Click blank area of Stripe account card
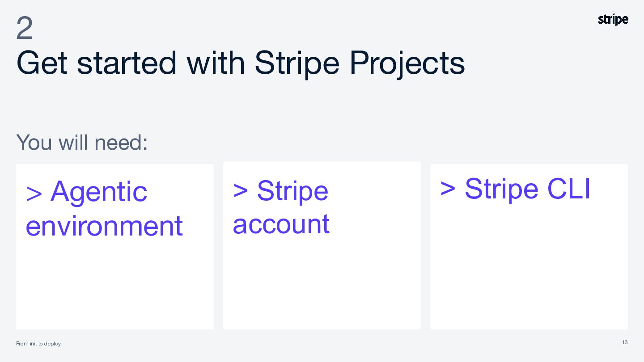Image resolution: width=644 pixels, height=362 pixels. (322, 286)
